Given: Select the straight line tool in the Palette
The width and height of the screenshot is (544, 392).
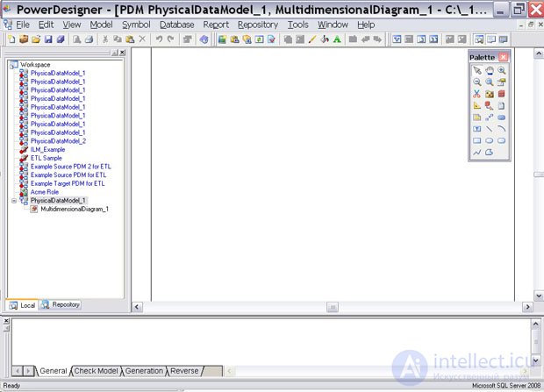Looking at the screenshot, I should coord(490,129).
